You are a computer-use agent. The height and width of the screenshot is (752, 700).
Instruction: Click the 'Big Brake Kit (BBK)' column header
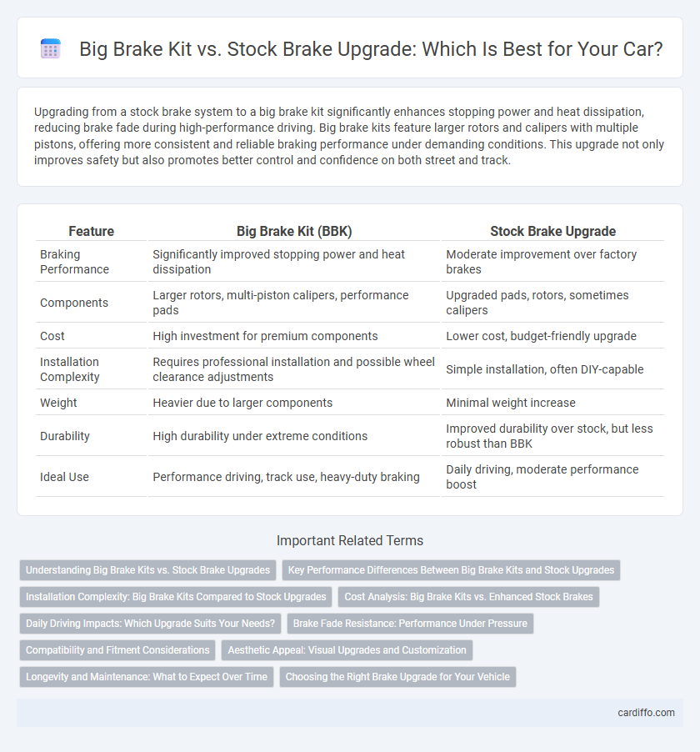pyautogui.click(x=294, y=231)
